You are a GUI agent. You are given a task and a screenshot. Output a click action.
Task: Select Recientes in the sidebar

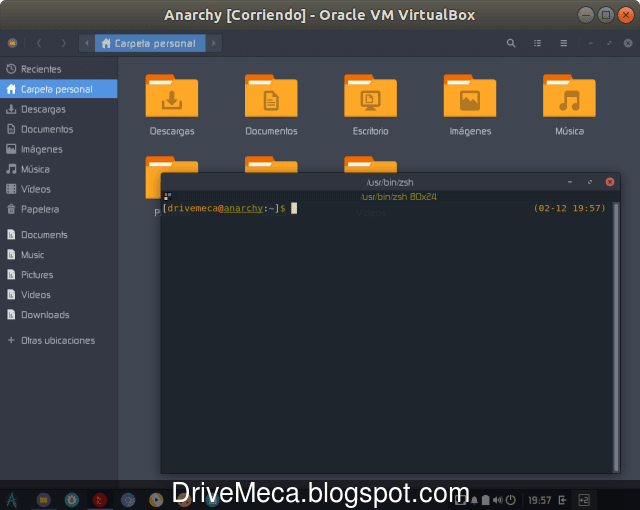[59, 69]
